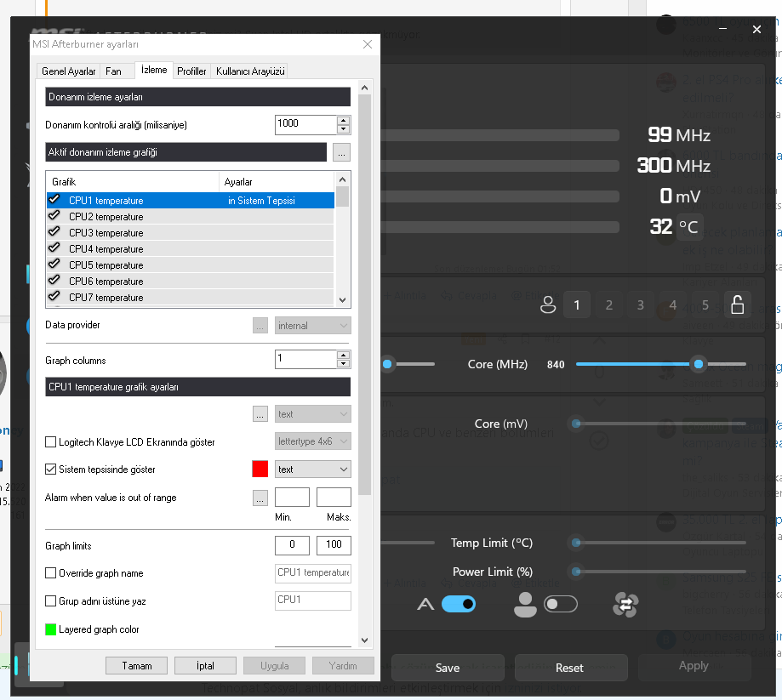
Task: Click the Power Limit slider handle
Action: [576, 572]
